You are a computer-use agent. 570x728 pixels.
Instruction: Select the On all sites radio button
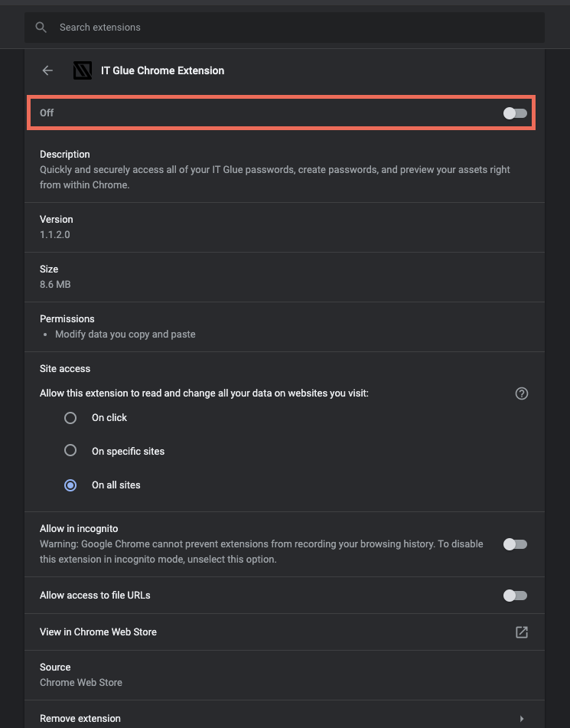(70, 485)
